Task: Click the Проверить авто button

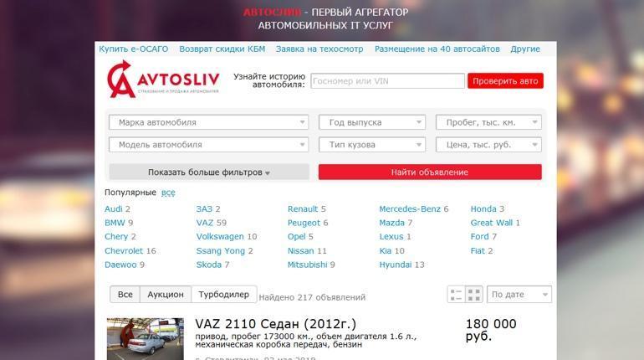Action: coord(505,81)
